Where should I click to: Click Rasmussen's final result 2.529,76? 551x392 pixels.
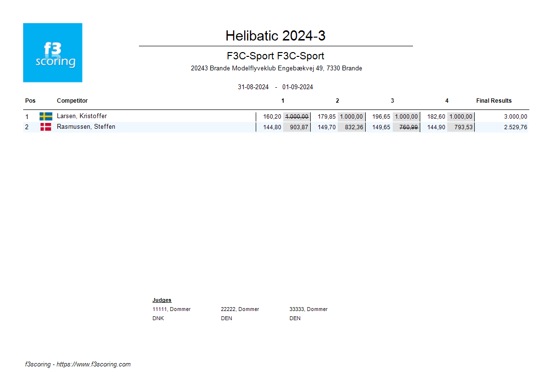[515, 127]
